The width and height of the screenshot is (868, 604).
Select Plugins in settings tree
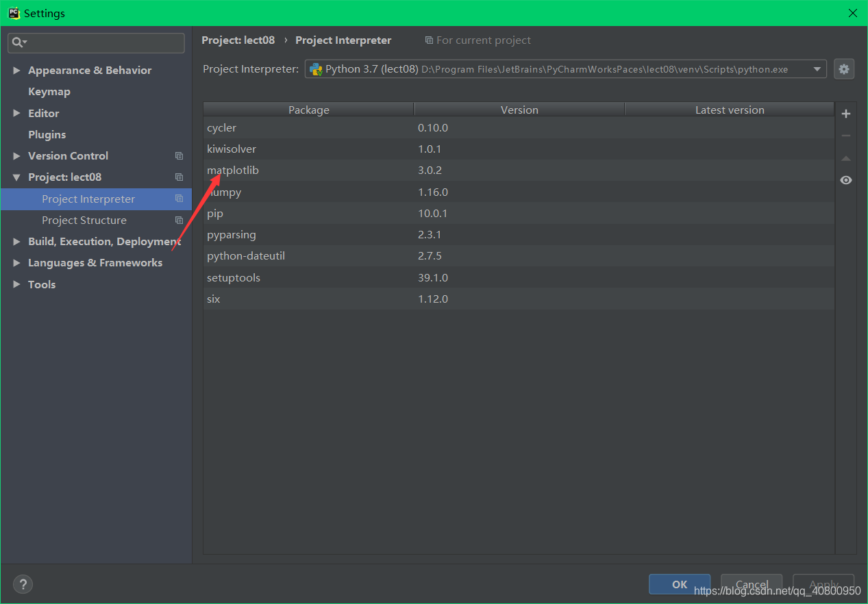pyautogui.click(x=47, y=134)
